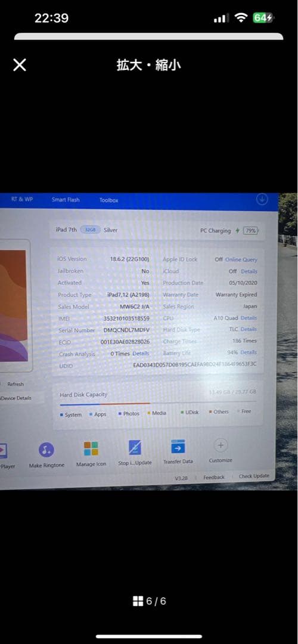298x644 pixels.
Task: Tap the Wi-Fi status icon
Action: click(x=241, y=18)
